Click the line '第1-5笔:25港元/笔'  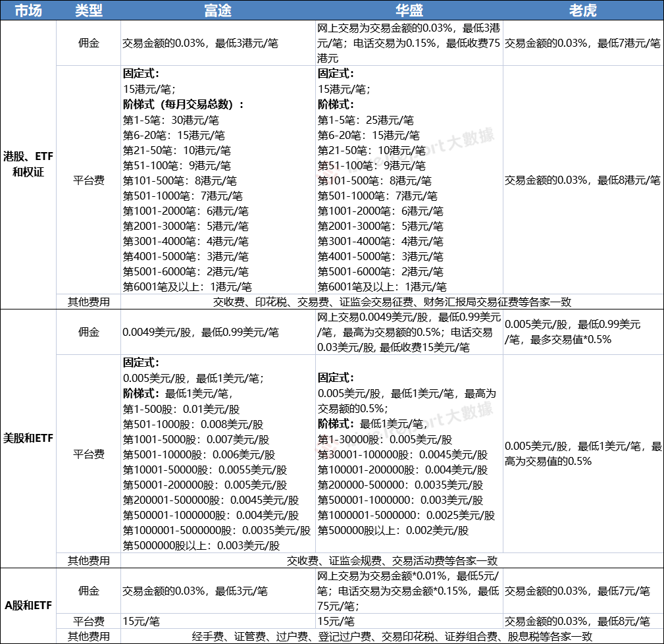(366, 120)
